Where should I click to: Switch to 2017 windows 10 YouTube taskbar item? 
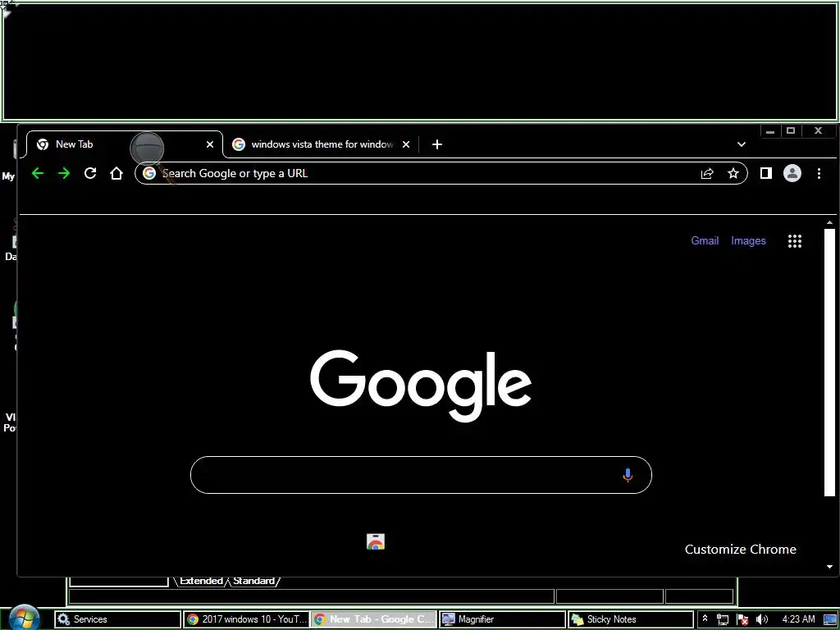pos(246,619)
